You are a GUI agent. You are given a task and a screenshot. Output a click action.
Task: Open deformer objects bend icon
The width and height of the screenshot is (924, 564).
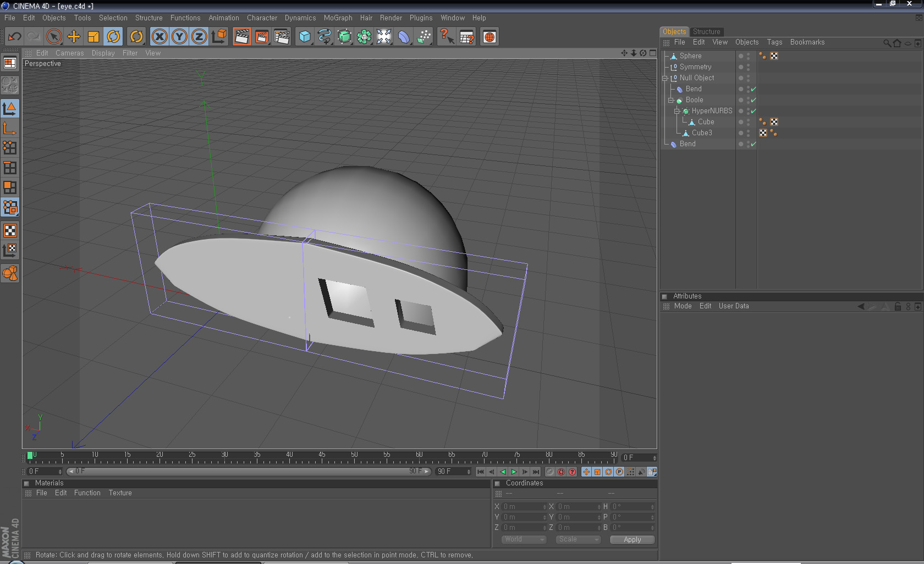pyautogui.click(x=404, y=37)
